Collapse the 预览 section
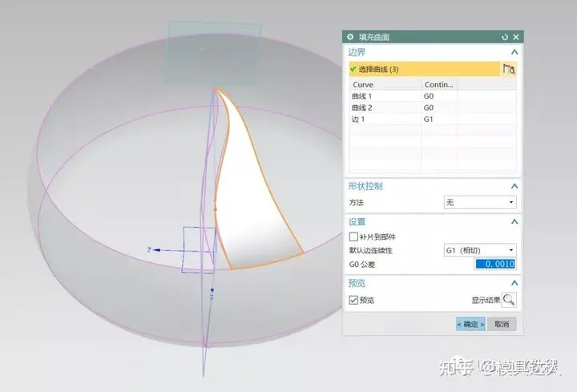 [x=514, y=283]
